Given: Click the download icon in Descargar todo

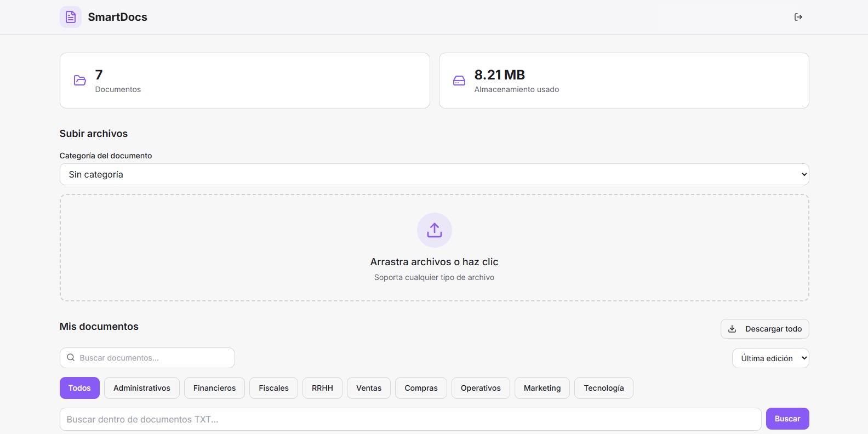Looking at the screenshot, I should [732, 329].
